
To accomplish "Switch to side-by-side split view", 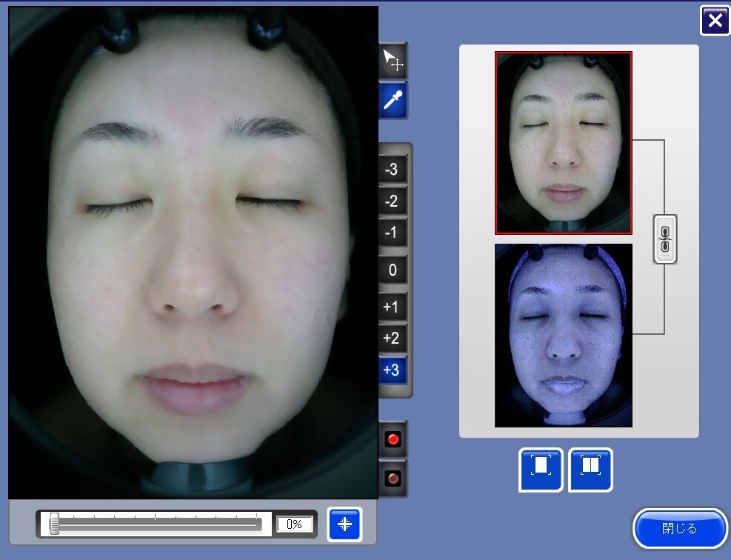I will (x=590, y=470).
